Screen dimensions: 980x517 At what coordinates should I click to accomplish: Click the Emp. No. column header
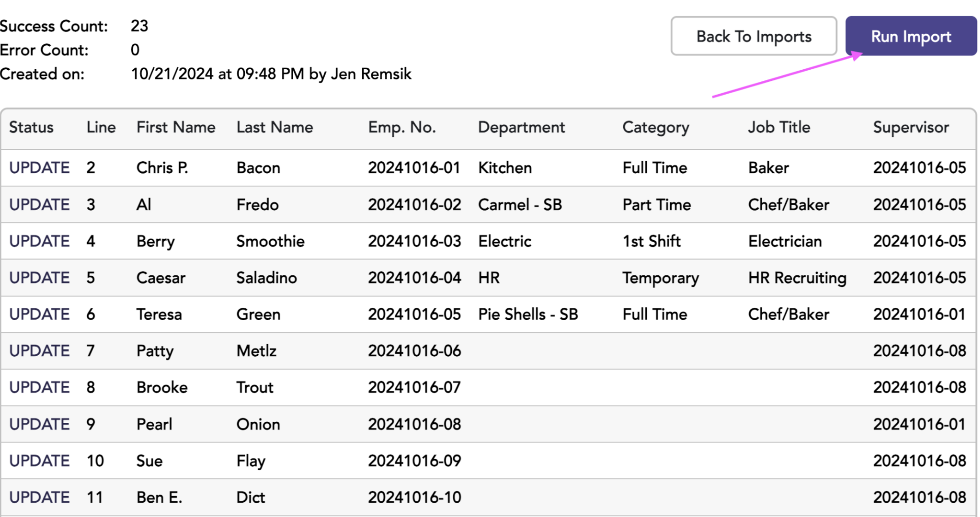point(402,127)
